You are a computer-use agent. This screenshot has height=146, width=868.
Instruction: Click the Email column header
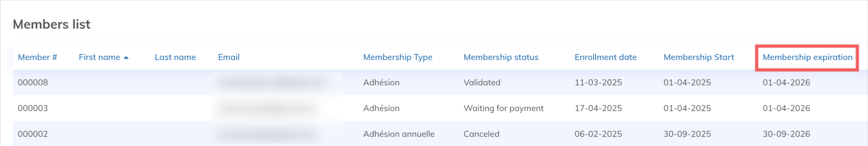tap(229, 57)
